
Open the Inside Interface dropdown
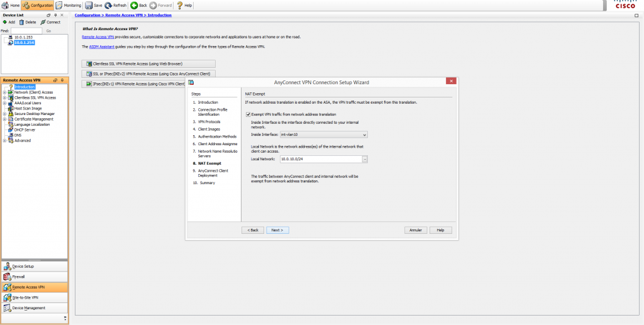[x=324, y=134]
